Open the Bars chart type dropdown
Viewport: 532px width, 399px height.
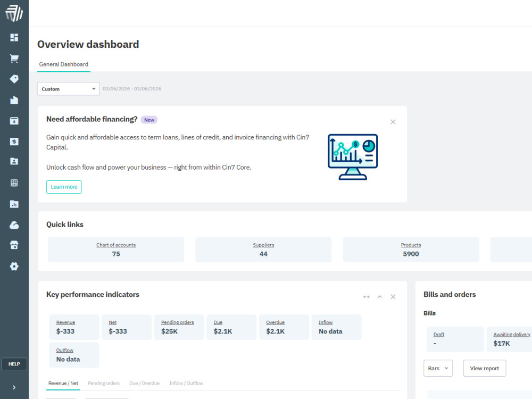(x=438, y=369)
